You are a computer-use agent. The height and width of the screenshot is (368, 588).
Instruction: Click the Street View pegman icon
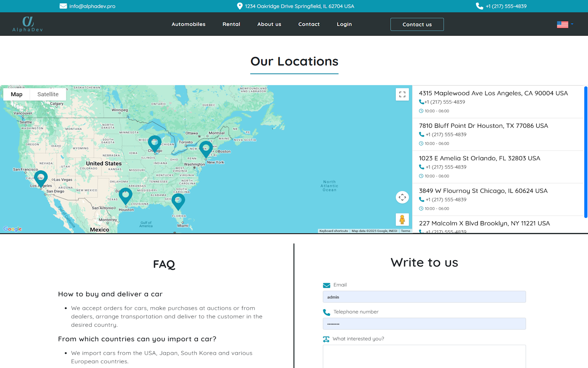point(402,220)
